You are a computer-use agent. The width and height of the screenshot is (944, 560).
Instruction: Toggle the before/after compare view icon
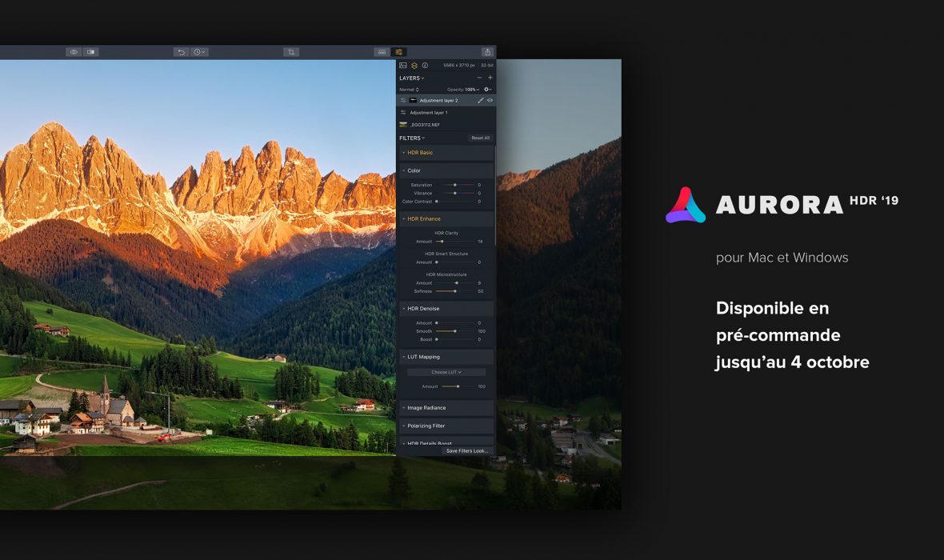pos(91,52)
